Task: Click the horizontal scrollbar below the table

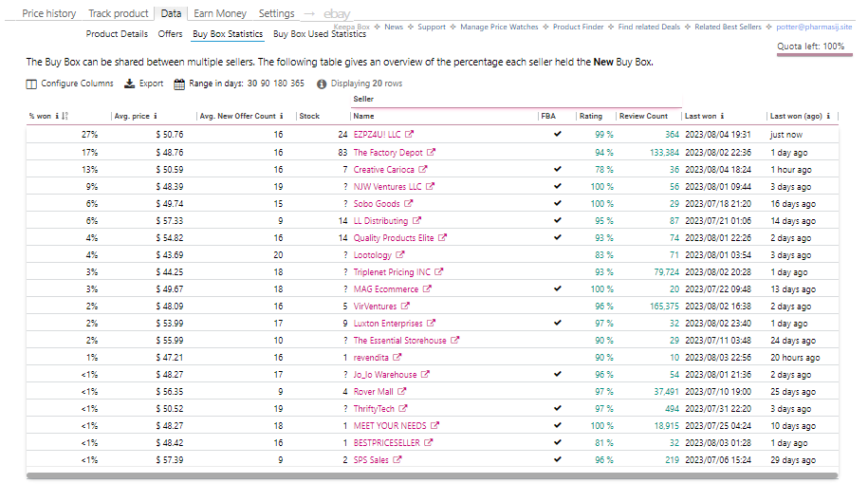Action: pyautogui.click(x=432, y=475)
